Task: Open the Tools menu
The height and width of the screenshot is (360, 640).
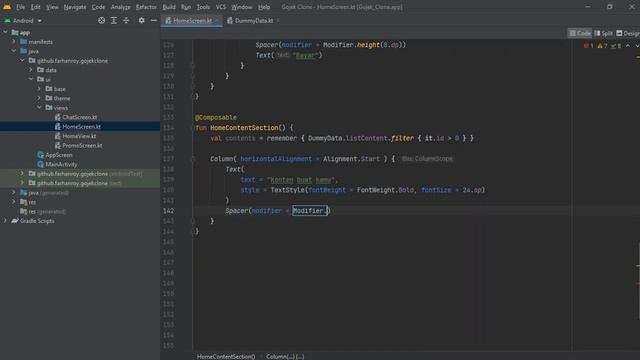Action: point(203,7)
